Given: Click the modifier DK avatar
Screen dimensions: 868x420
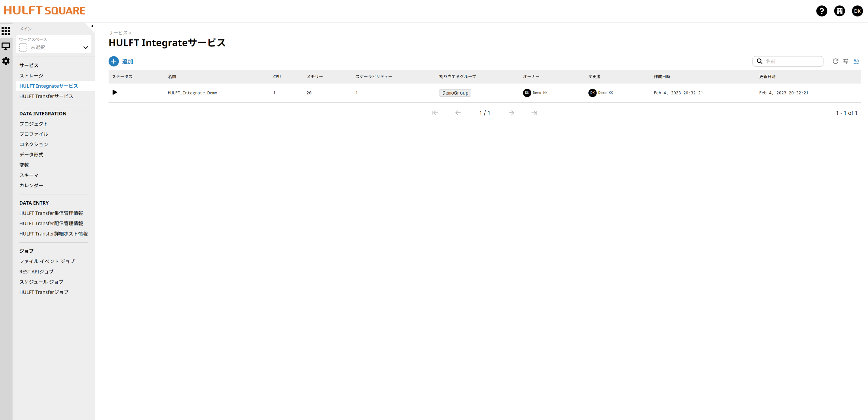Looking at the screenshot, I should click(592, 93).
